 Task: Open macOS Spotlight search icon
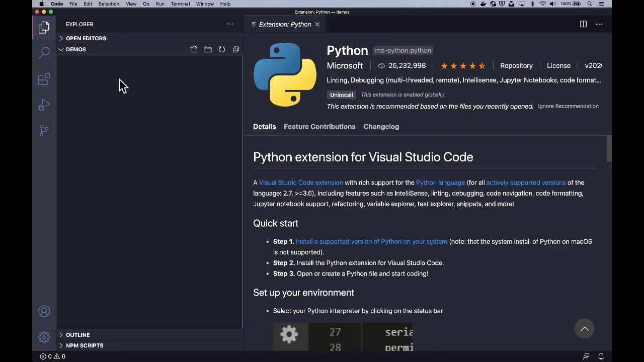point(590,4)
